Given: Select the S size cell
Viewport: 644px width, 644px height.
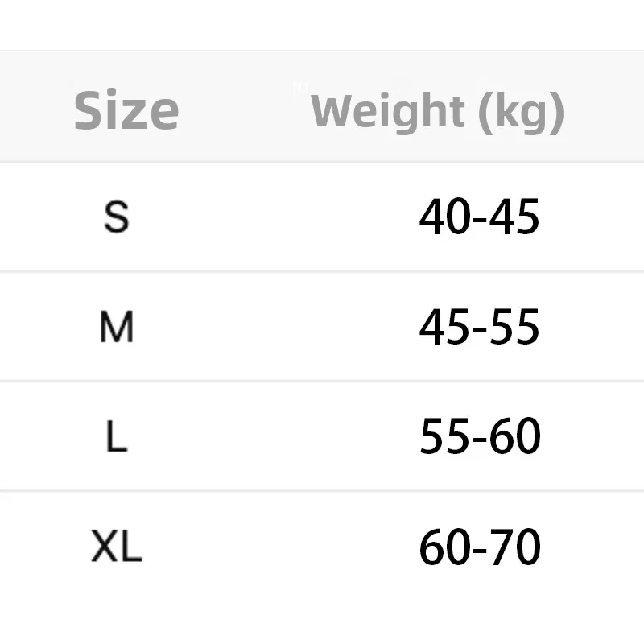Looking at the screenshot, I should [117, 217].
